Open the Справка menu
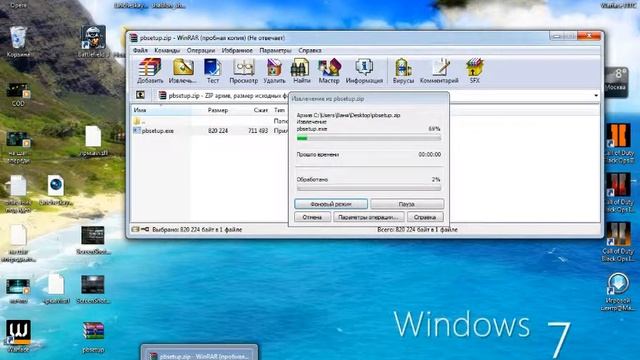The width and height of the screenshot is (640, 360). 310,51
